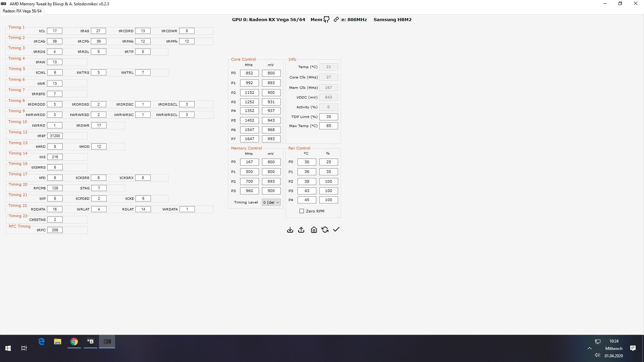This screenshot has width=644, height=362.
Task: Select the tRCDRD input box
Action: pyautogui.click(x=143, y=31)
